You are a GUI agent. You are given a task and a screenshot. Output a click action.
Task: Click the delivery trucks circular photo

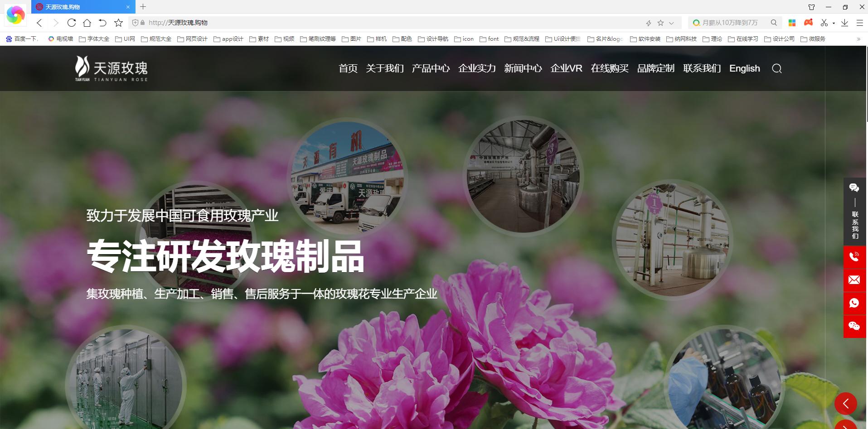(x=347, y=177)
